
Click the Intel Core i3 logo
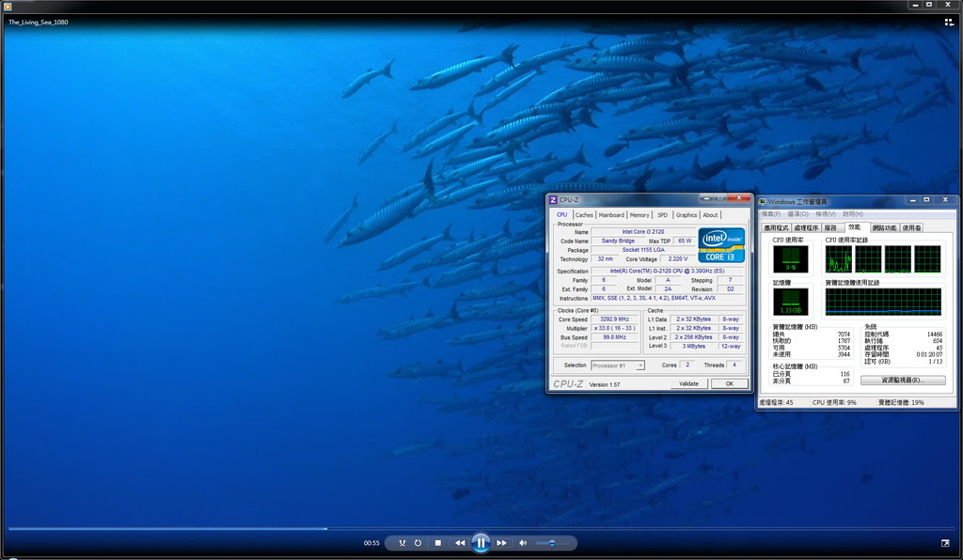click(721, 244)
